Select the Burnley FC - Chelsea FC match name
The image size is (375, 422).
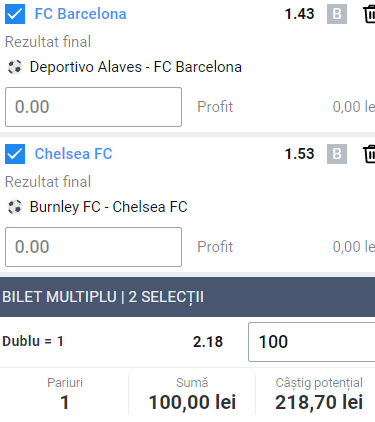click(x=109, y=207)
